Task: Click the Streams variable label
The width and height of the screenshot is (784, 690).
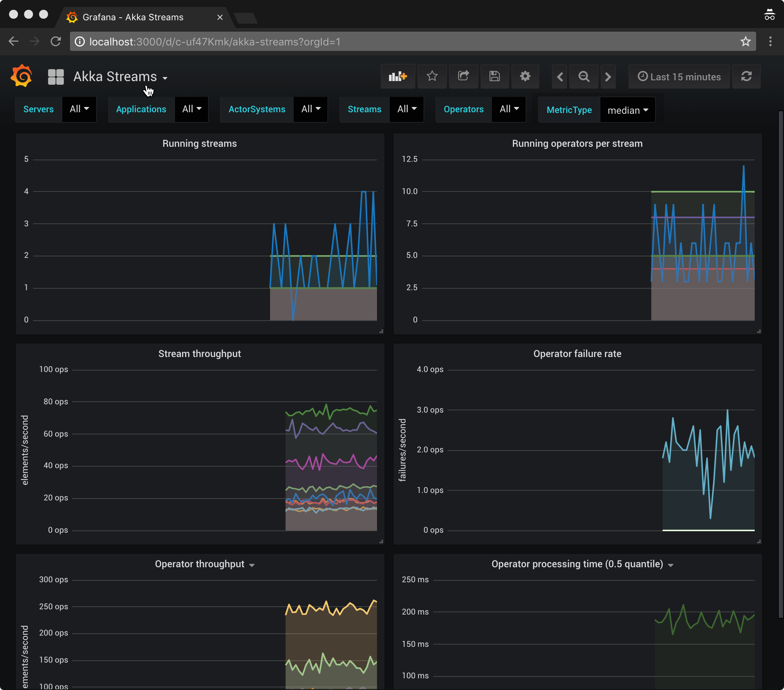Action: click(364, 109)
